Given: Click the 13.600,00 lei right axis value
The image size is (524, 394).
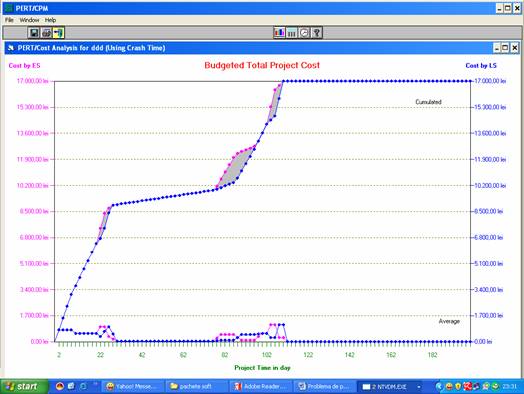Looking at the screenshot, I should pos(490,133).
